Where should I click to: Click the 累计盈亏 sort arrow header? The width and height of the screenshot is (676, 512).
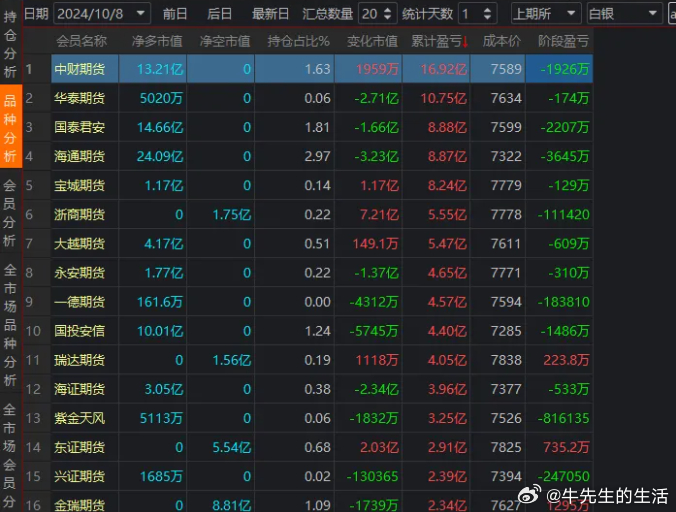(439, 41)
